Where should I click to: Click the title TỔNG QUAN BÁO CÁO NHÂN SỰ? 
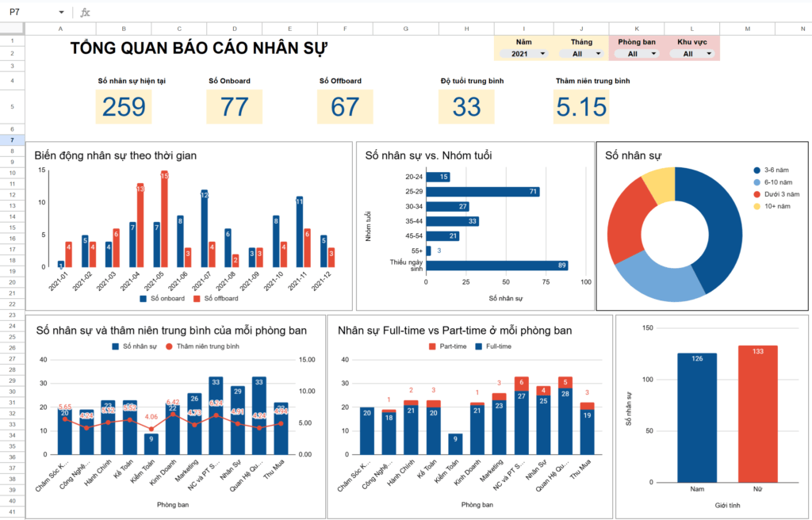click(x=199, y=48)
